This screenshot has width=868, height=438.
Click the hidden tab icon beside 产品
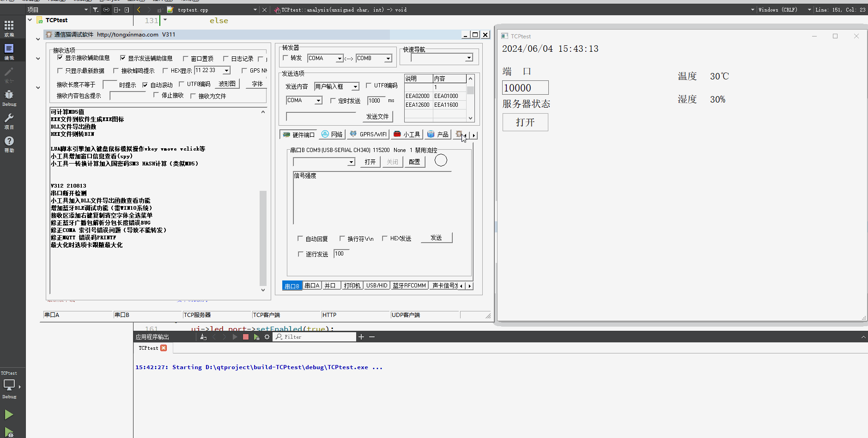pyautogui.click(x=458, y=134)
